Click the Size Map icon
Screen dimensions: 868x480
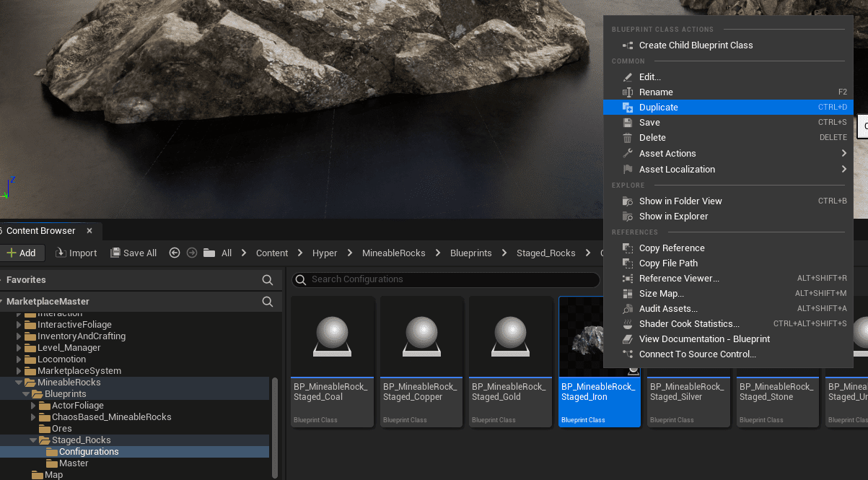[x=627, y=294]
